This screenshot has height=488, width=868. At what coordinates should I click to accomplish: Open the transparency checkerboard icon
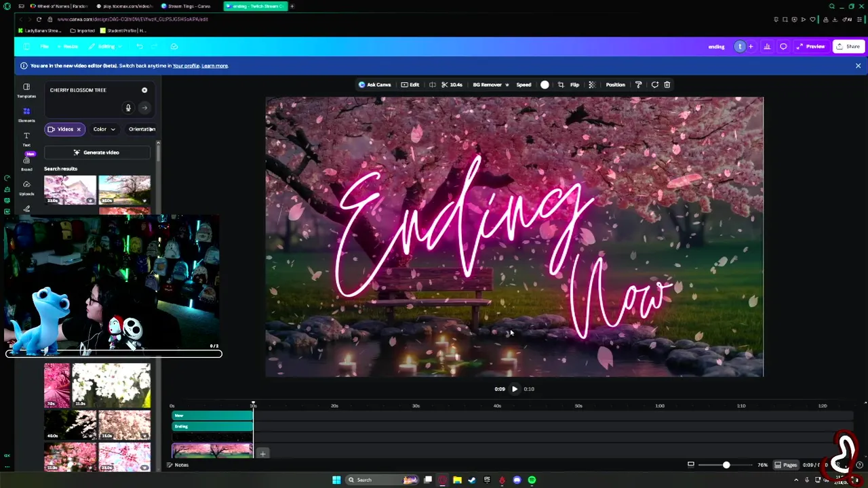point(591,85)
